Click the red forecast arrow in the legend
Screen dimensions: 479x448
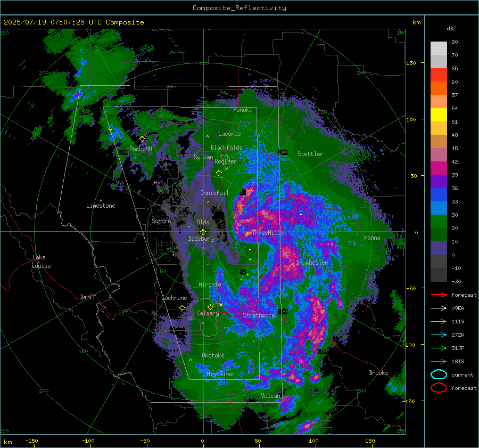(439, 295)
